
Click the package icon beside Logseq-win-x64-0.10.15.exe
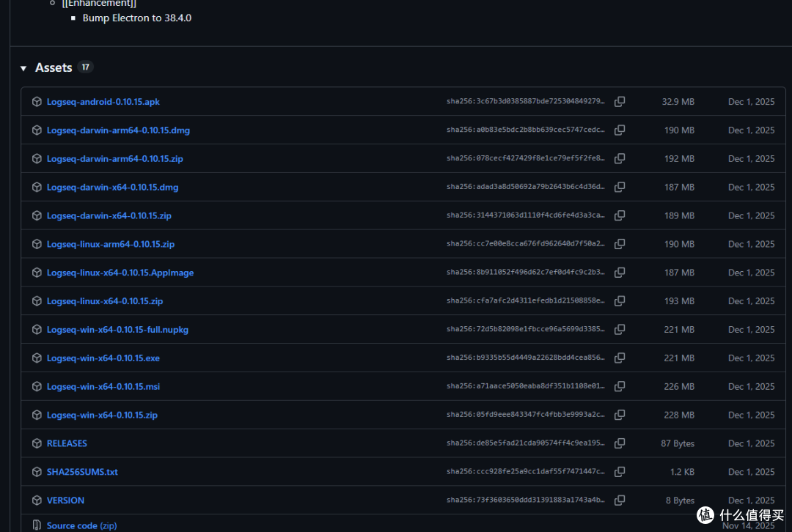37,358
